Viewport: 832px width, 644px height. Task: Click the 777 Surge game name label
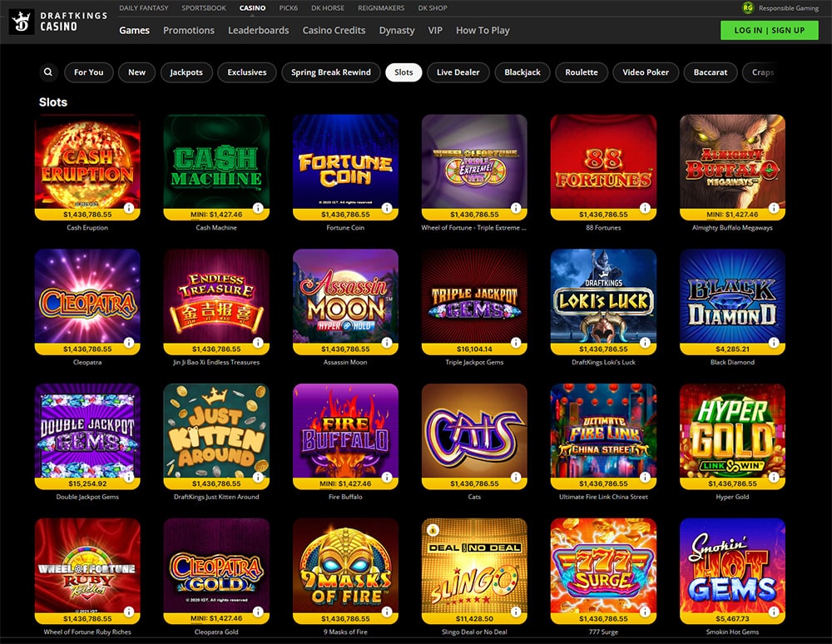pos(603,632)
